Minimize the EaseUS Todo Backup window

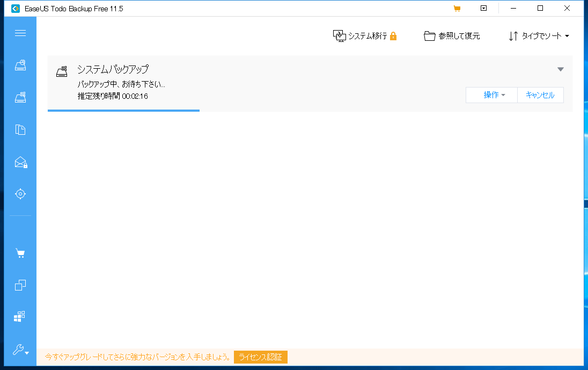point(513,8)
